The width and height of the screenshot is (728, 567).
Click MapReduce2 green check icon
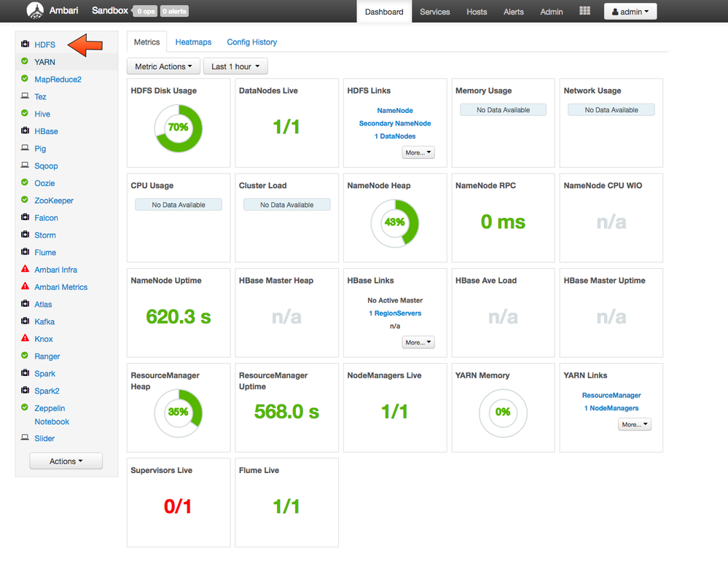25,79
